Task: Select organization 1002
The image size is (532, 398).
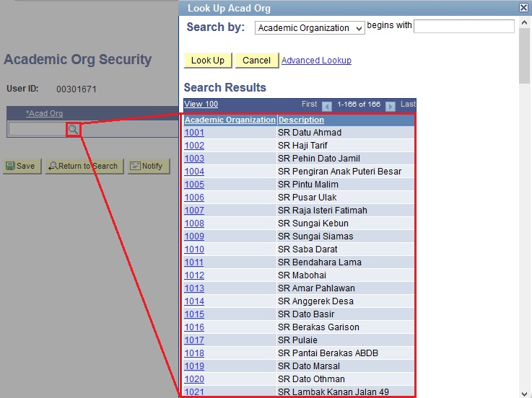Action: (194, 146)
